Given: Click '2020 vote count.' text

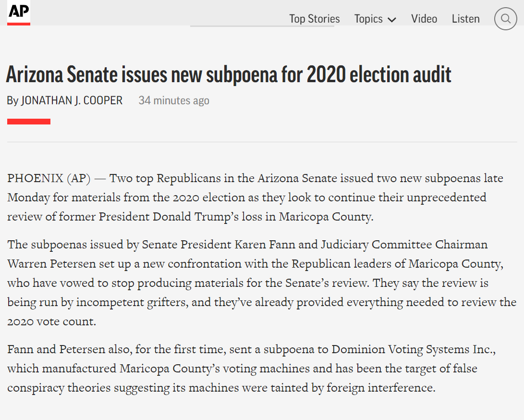Looking at the screenshot, I should [x=52, y=321].
